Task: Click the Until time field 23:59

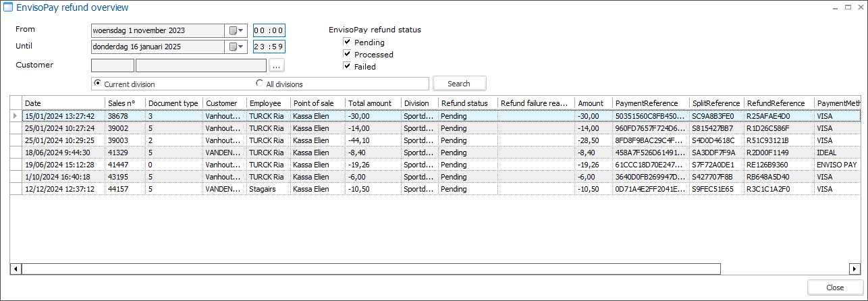Action: 269,47
